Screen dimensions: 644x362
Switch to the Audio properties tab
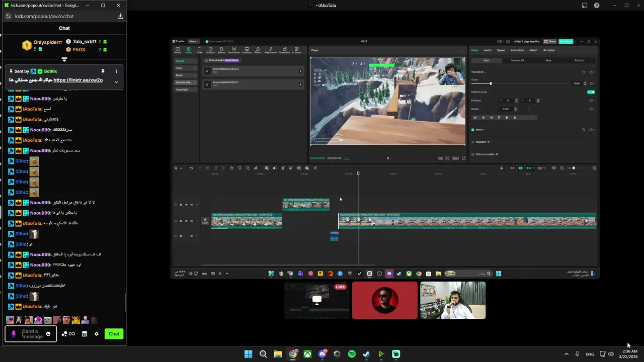pyautogui.click(x=488, y=50)
